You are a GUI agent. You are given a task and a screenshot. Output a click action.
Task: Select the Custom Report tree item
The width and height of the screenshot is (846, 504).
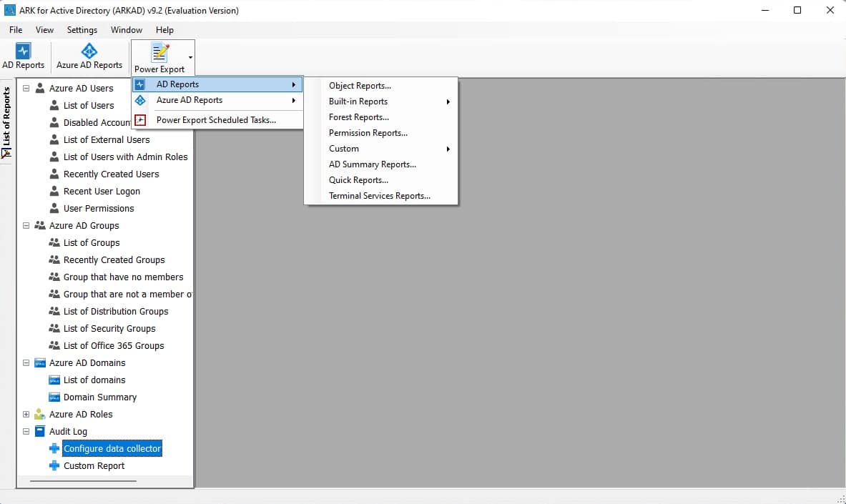click(x=94, y=465)
